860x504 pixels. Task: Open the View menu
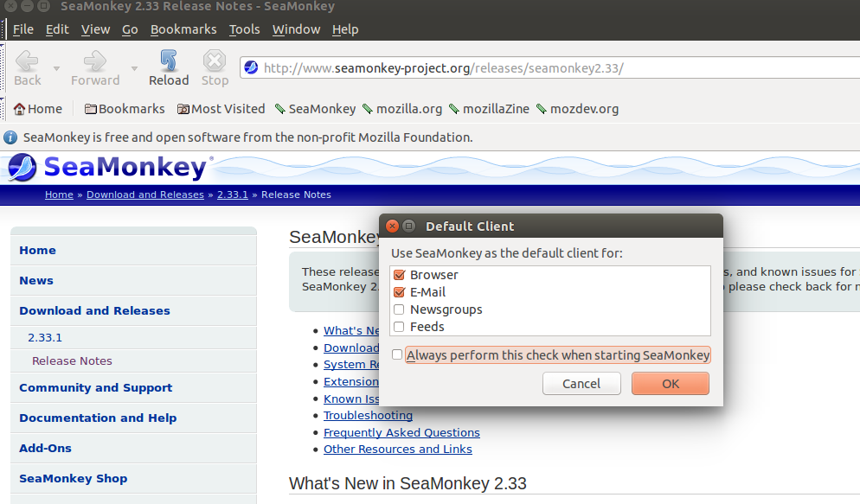coord(95,29)
